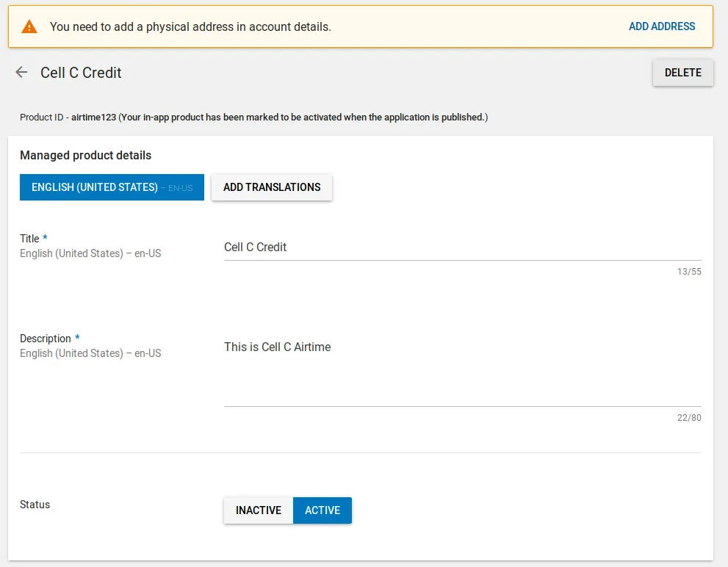Set product status to INACTIVE

[x=258, y=510]
